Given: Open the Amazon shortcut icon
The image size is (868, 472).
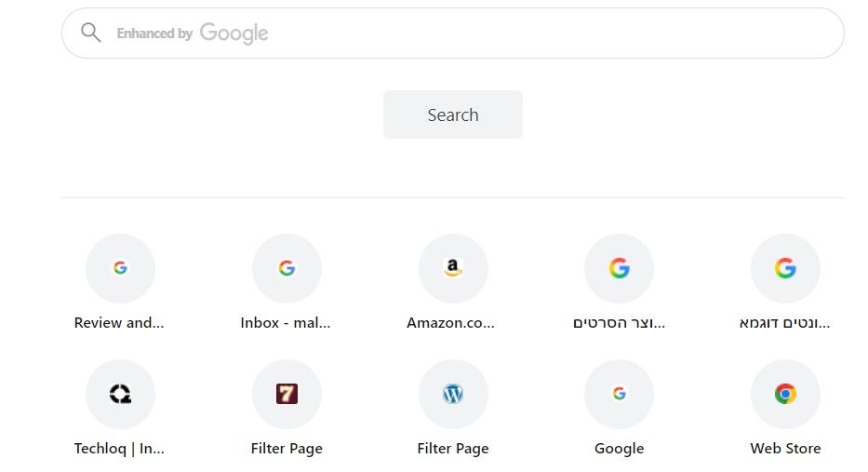Looking at the screenshot, I should point(453,268).
